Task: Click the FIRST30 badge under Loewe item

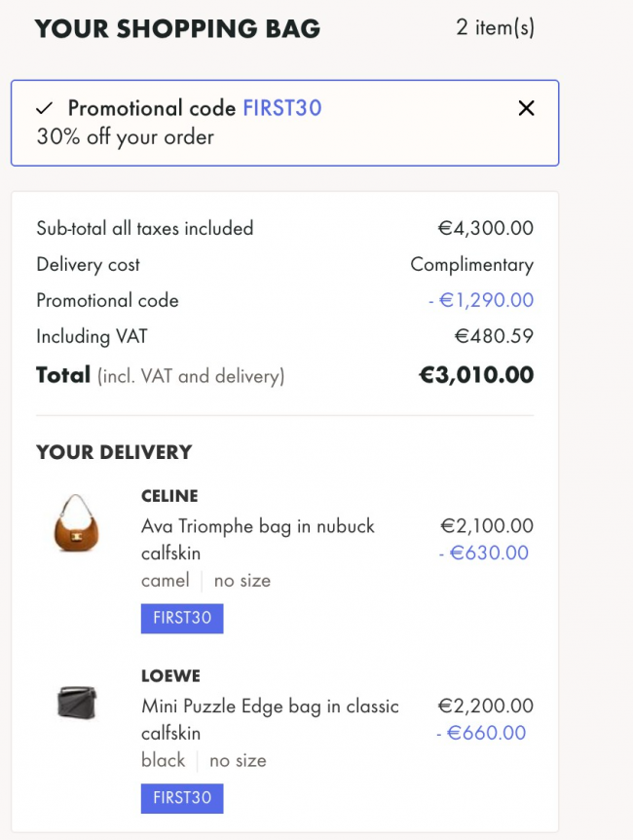Action: point(182,798)
